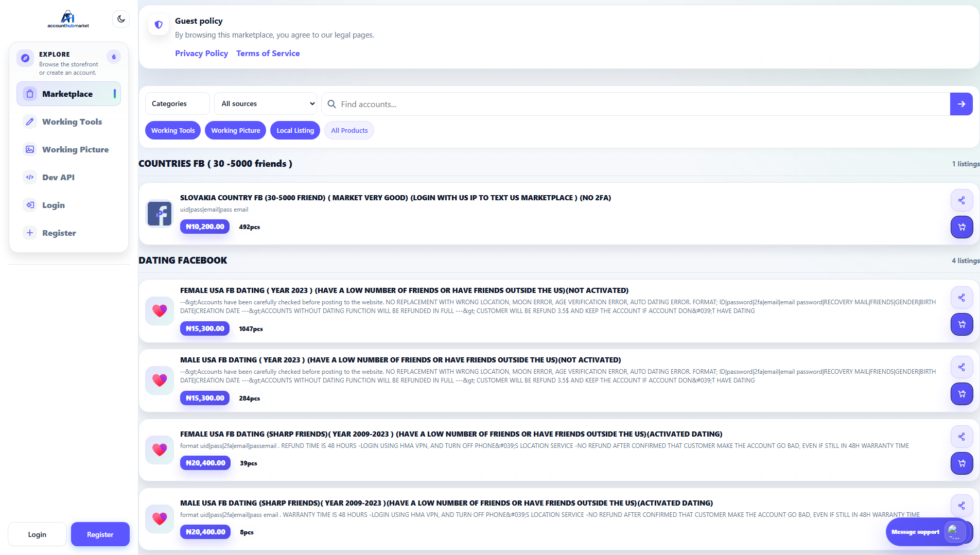This screenshot has height=555, width=980.
Task: Add Female USA FB Dating 2023 to cart
Action: click(961, 324)
